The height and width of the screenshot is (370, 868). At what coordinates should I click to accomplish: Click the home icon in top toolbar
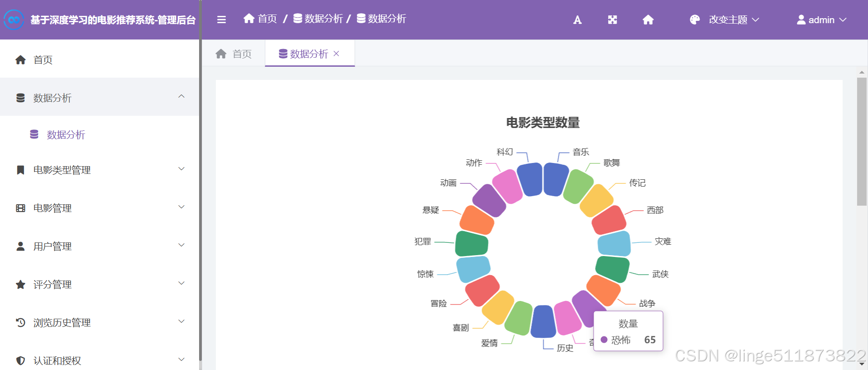click(648, 20)
